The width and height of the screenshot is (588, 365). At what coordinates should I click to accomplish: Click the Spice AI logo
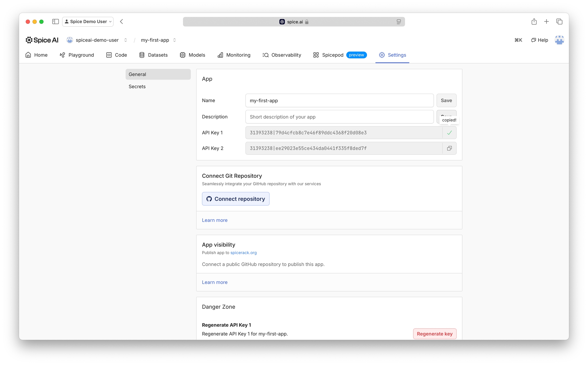[x=42, y=40]
